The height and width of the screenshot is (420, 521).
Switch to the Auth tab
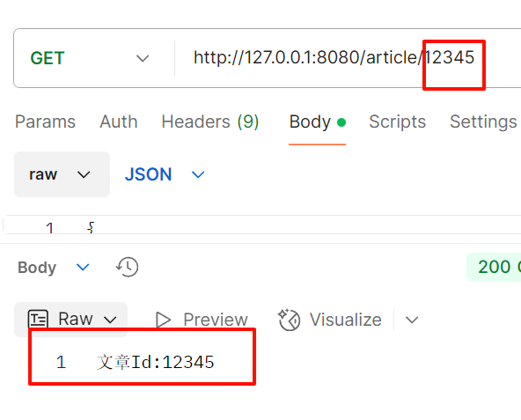[119, 122]
